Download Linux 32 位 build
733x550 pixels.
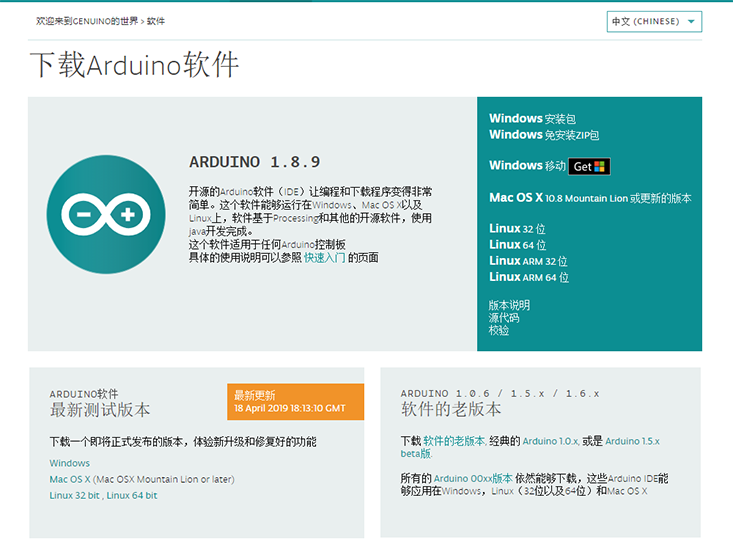click(x=517, y=229)
